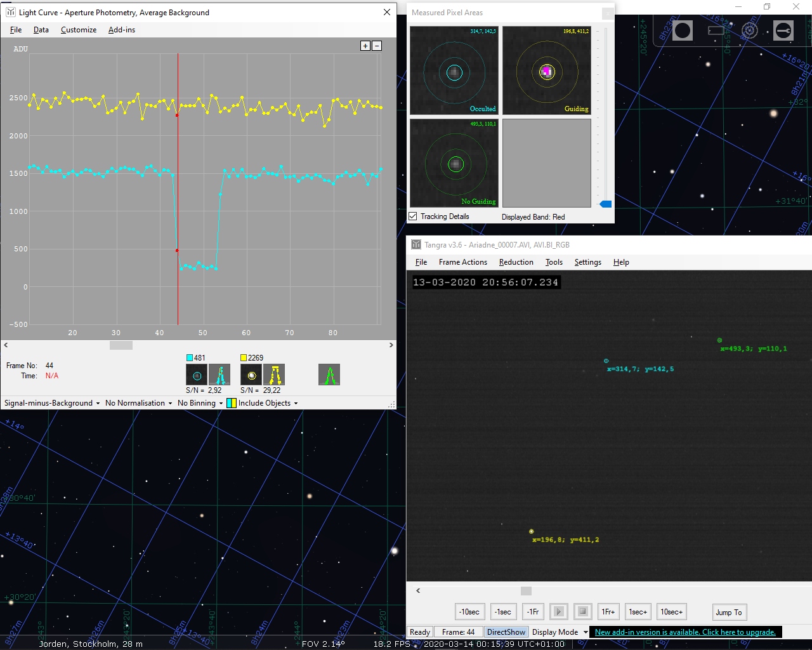
Task: Open the cyan star PSF profile icon
Action: [x=219, y=375]
